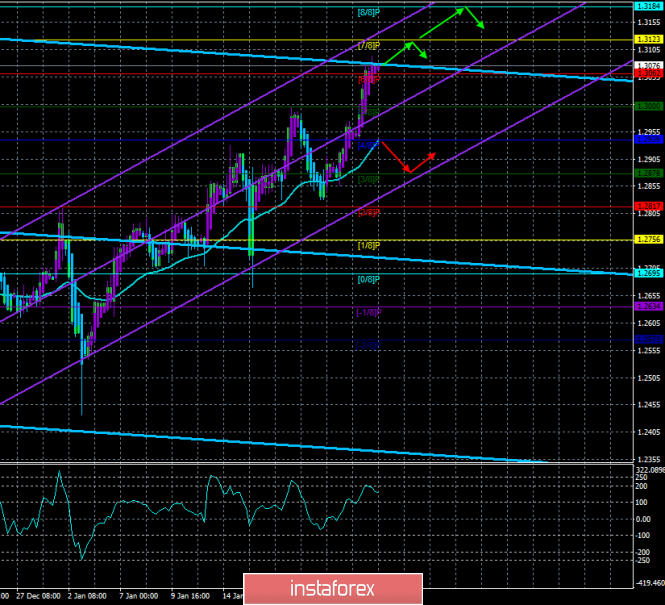This screenshot has height=605, width=665.
Task: Click the 7 Jan 00:00 time axis label
Action: (137, 595)
